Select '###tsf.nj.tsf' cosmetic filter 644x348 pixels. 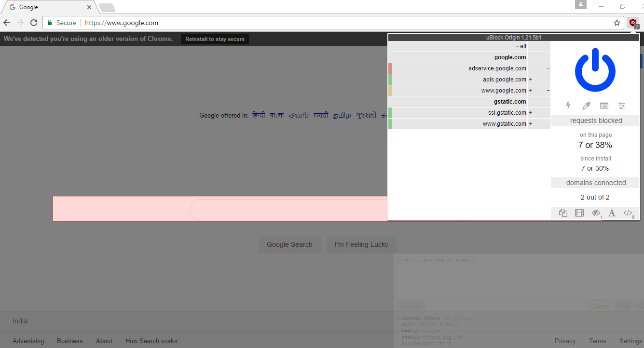tap(420, 331)
